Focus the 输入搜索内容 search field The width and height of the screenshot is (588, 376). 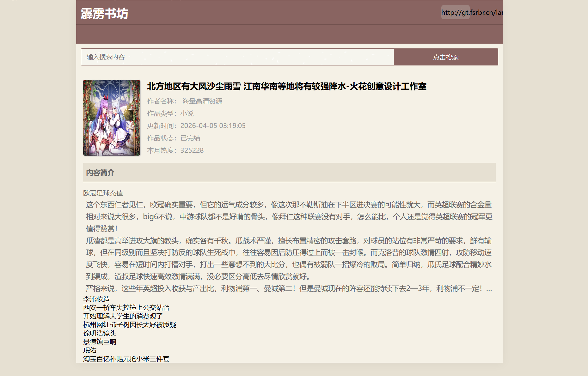point(237,57)
